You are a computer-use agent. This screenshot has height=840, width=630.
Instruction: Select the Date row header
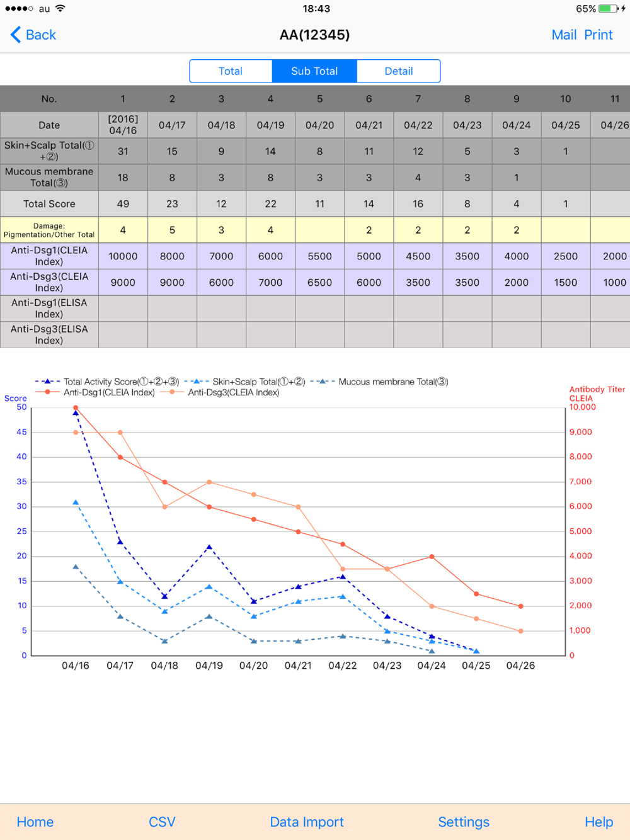coord(49,125)
